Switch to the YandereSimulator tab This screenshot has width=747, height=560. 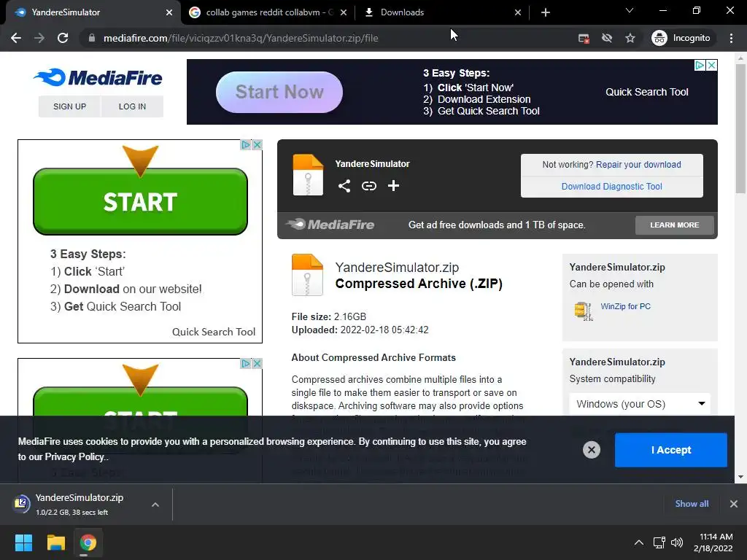pyautogui.click(x=90, y=12)
